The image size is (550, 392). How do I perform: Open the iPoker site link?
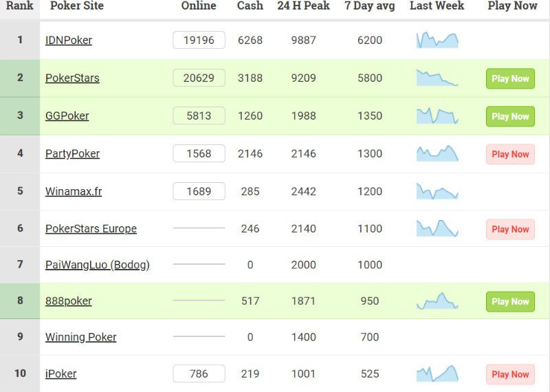pos(60,374)
